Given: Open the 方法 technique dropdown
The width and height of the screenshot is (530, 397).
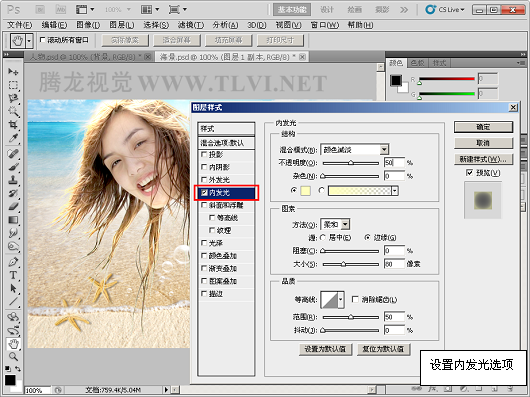Looking at the screenshot, I should (x=335, y=224).
